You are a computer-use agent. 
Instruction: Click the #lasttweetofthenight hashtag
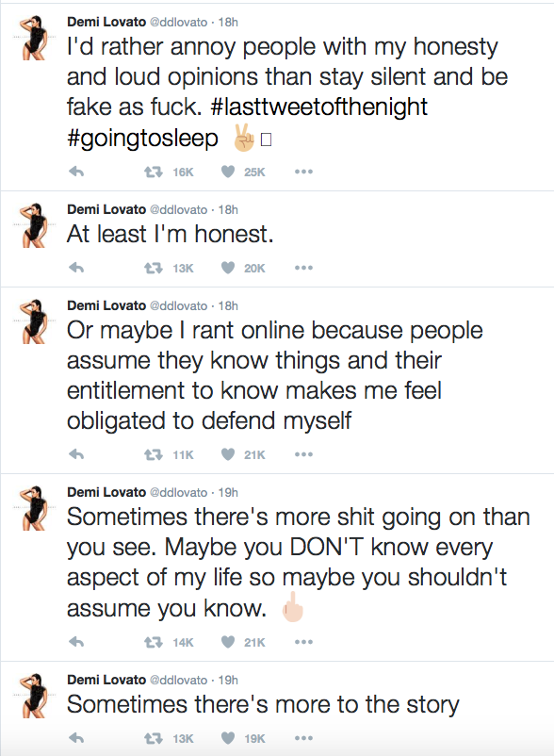click(318, 107)
